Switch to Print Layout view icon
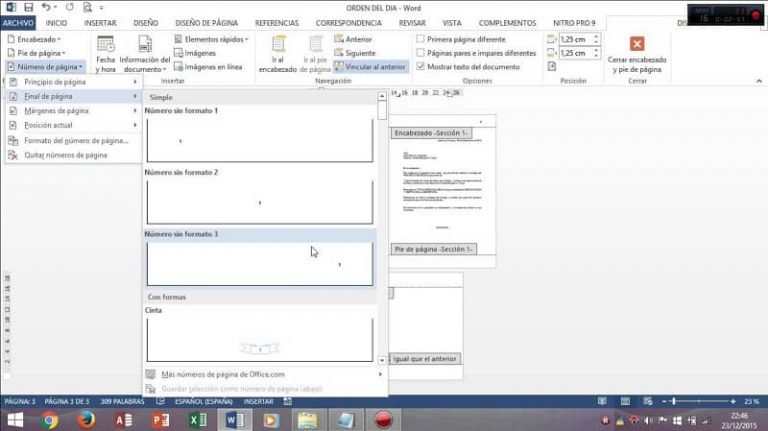768x431 pixels. 625,402
